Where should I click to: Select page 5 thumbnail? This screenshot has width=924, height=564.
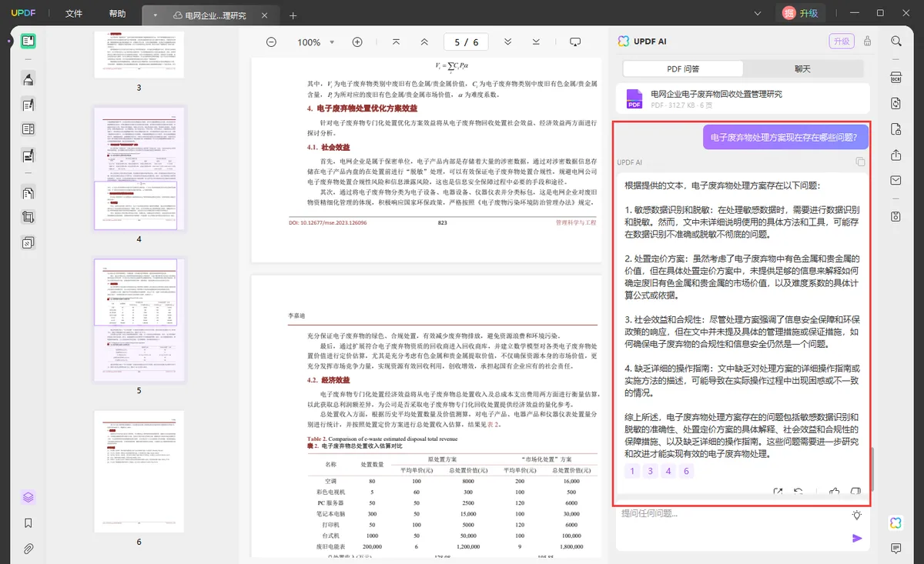(139, 320)
